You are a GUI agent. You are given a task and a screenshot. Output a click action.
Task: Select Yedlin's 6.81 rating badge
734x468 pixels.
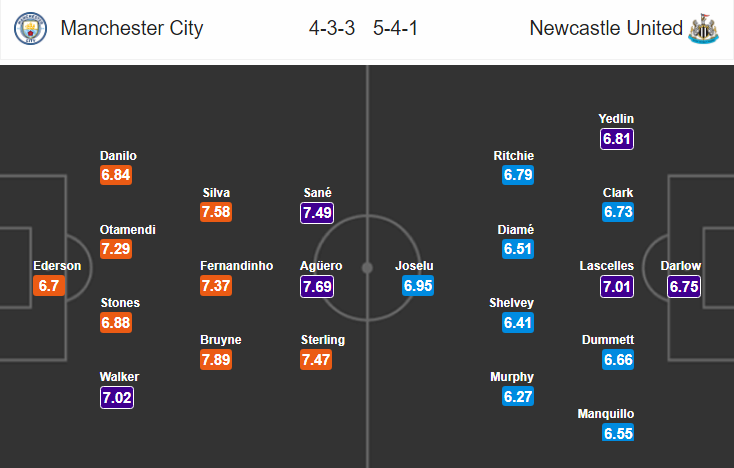617,139
